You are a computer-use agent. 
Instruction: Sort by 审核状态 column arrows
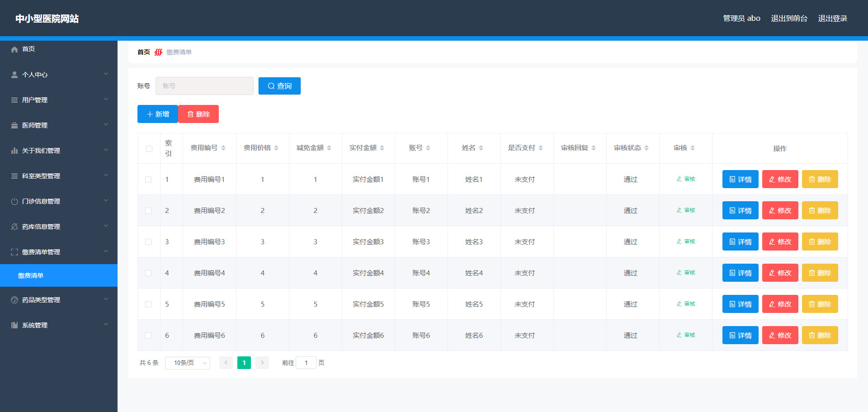pyautogui.click(x=646, y=148)
